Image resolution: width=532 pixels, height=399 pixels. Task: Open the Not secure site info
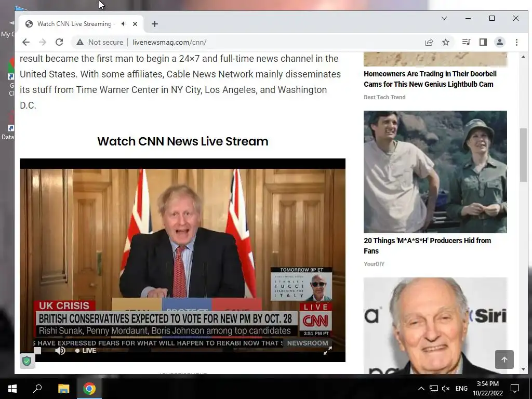(100, 42)
